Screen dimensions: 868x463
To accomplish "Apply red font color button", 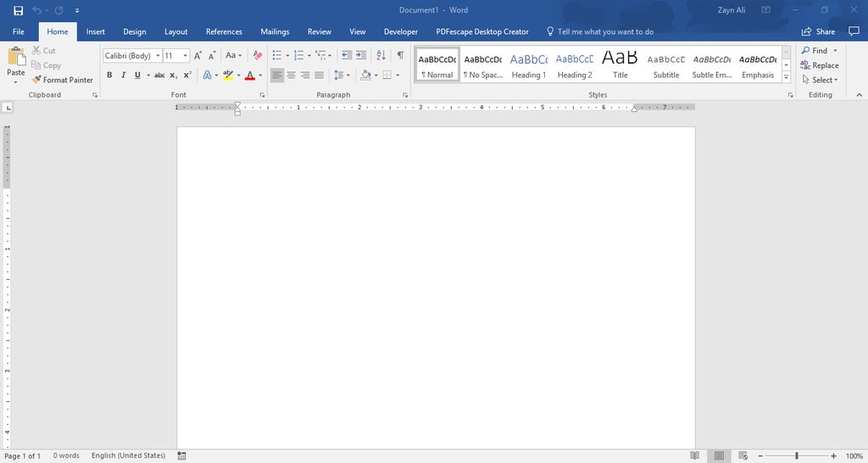I will (250, 75).
